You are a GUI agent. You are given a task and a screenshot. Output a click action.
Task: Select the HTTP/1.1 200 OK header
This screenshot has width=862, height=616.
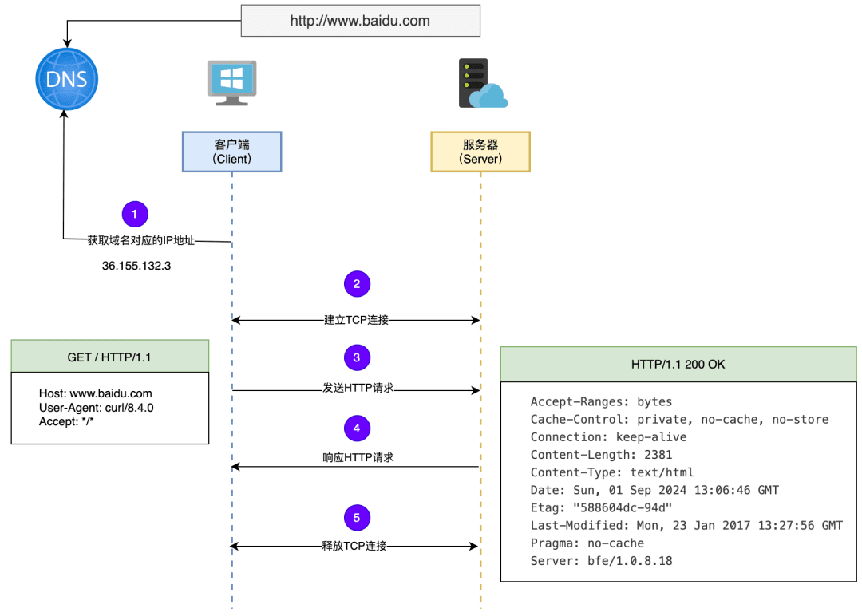(x=678, y=365)
